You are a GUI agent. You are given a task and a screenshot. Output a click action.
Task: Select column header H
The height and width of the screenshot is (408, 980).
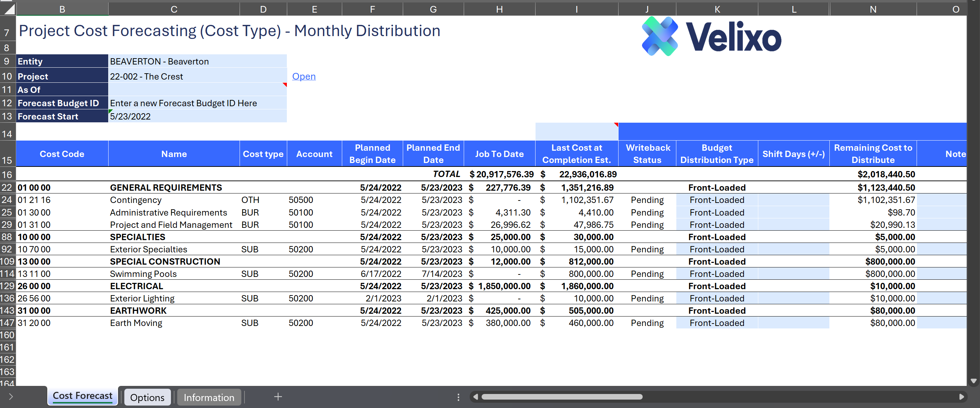click(x=499, y=9)
